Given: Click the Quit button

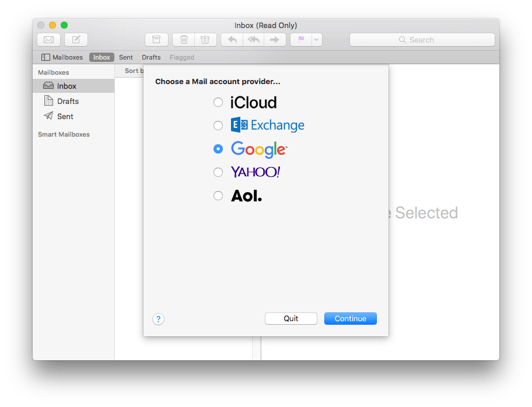Looking at the screenshot, I should (290, 318).
